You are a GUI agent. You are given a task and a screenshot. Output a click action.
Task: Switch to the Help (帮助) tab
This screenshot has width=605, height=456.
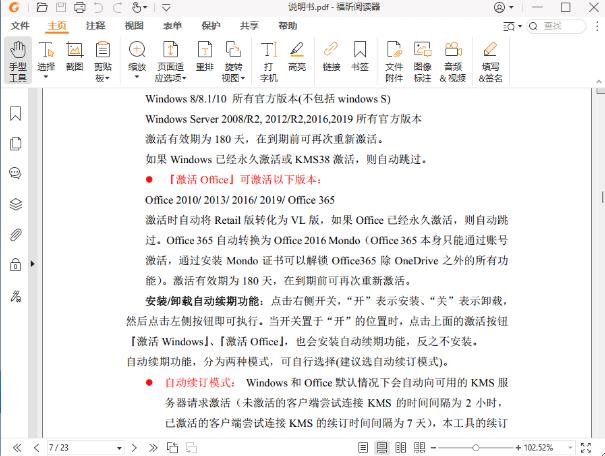[287, 26]
